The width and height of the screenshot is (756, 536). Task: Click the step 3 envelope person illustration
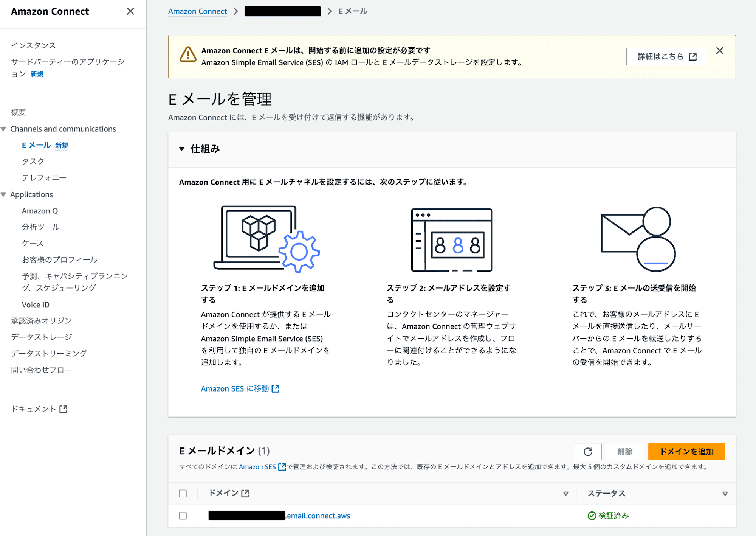pyautogui.click(x=638, y=239)
